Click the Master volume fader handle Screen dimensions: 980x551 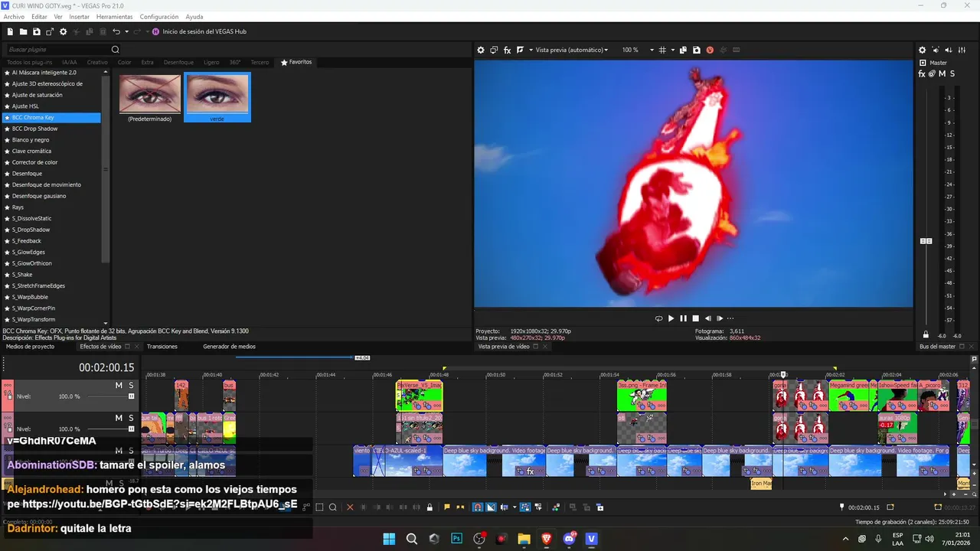tap(926, 241)
